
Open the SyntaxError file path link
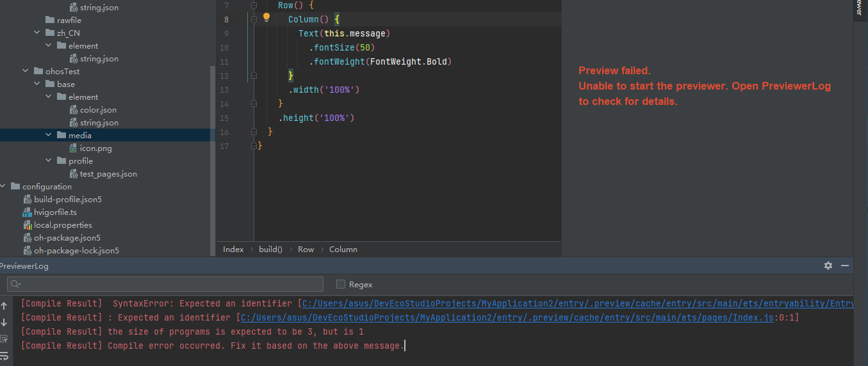(x=578, y=303)
